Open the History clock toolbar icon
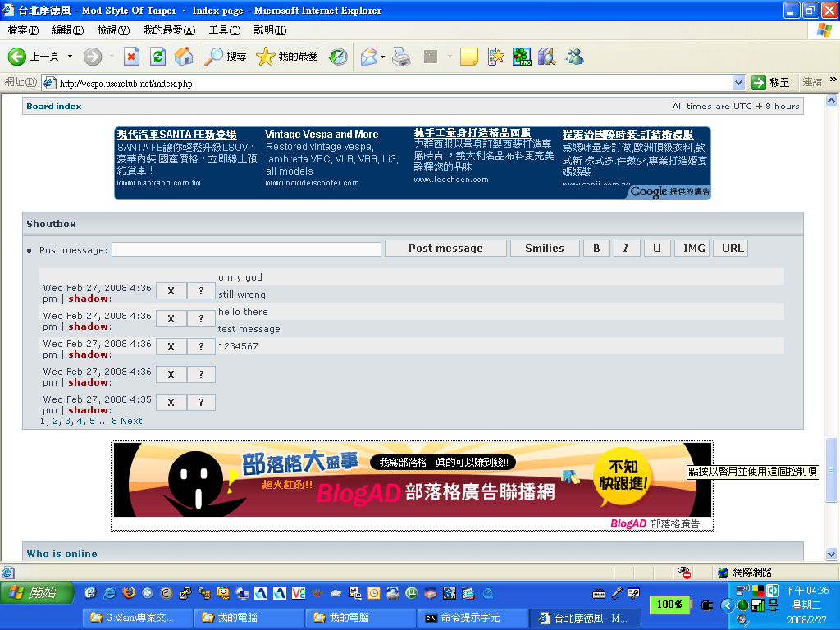The width and height of the screenshot is (840, 630). click(x=338, y=57)
